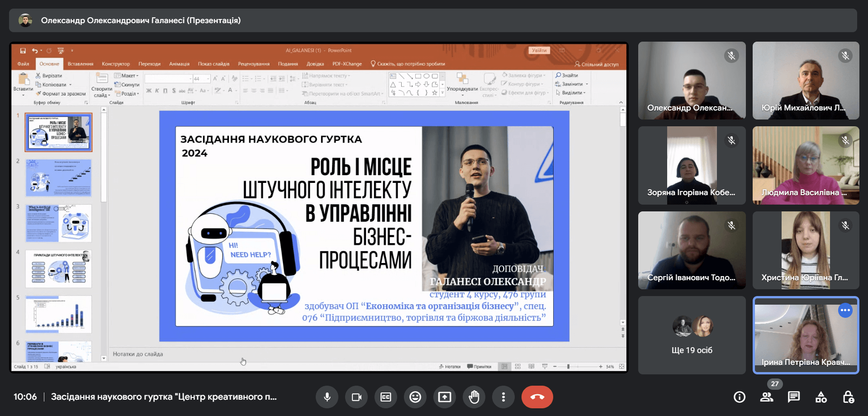
Task: Open host controls lock icon
Action: click(848, 397)
